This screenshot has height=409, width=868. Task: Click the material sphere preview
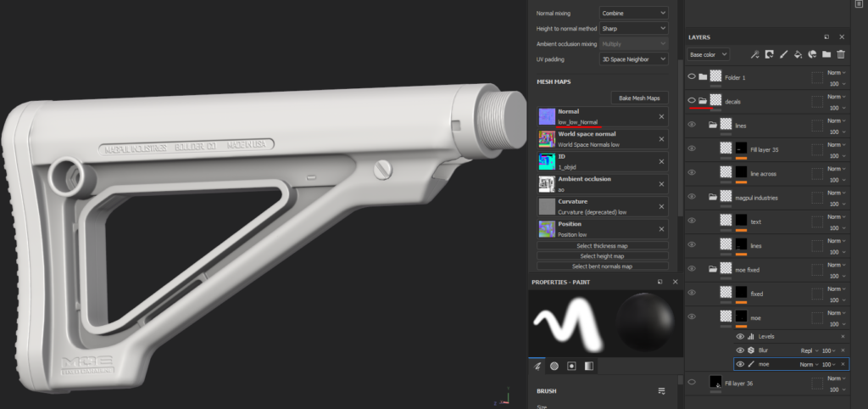[x=645, y=321]
